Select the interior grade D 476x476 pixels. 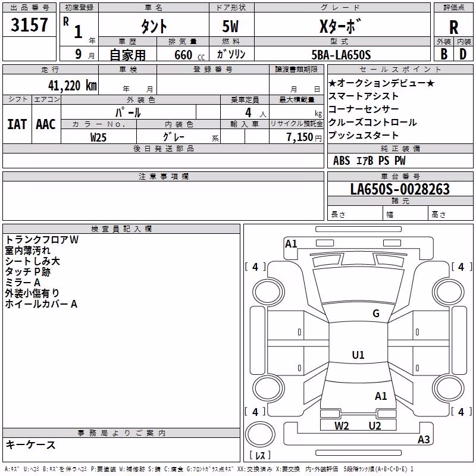click(x=463, y=54)
